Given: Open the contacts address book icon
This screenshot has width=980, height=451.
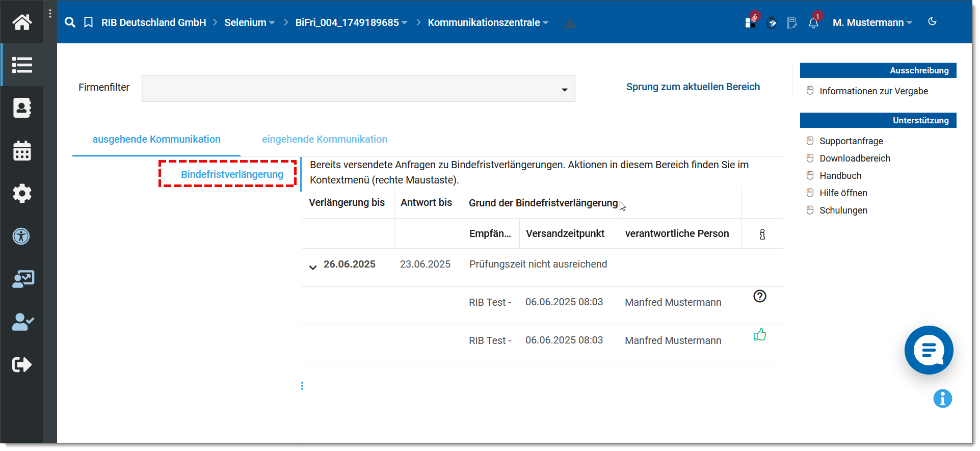Looking at the screenshot, I should pyautogui.click(x=22, y=108).
